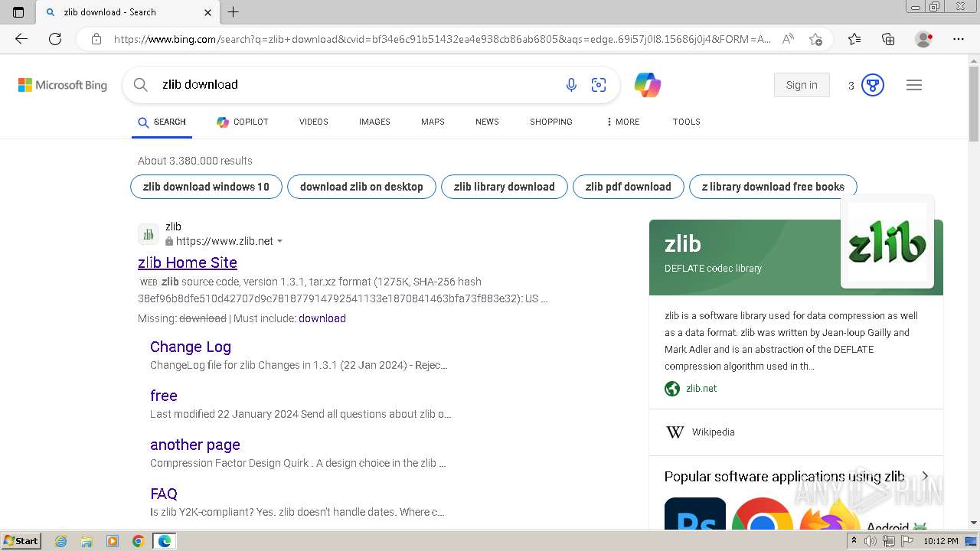Open the tab actions menu icon
The width and height of the screenshot is (980, 551).
pos(18,12)
